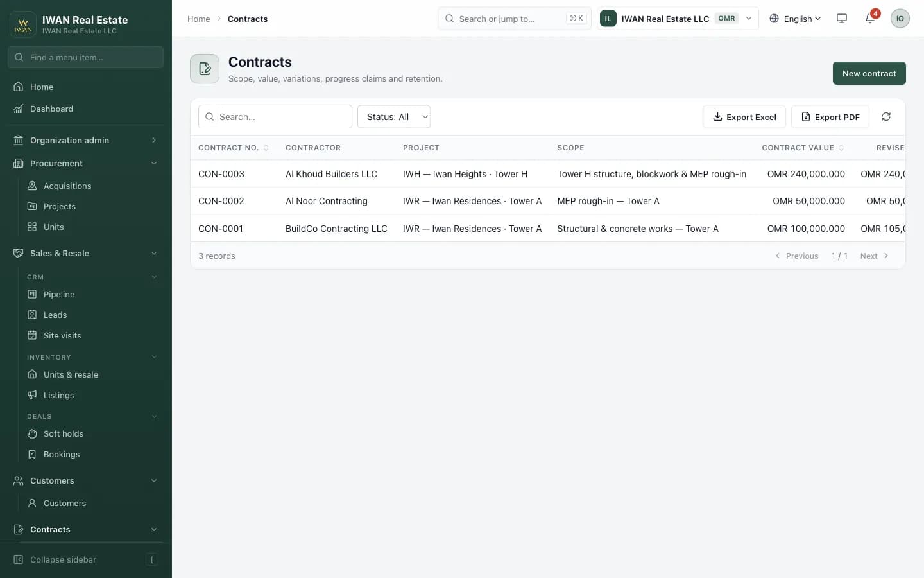The image size is (924, 578).
Task: Collapse the INVENTORY group chevron
Action: 154,357
